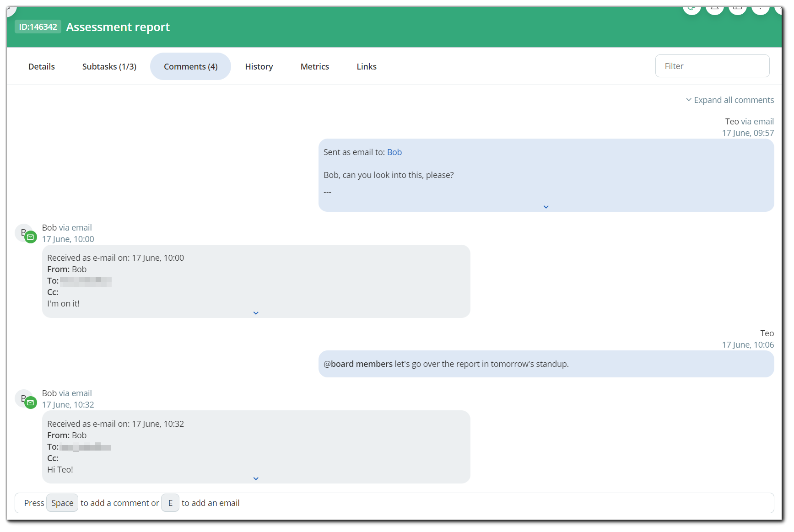Viewport: 794px width, 532px height.
Task: Click the green email badge on Bob's 10:32 comment
Action: pos(30,403)
